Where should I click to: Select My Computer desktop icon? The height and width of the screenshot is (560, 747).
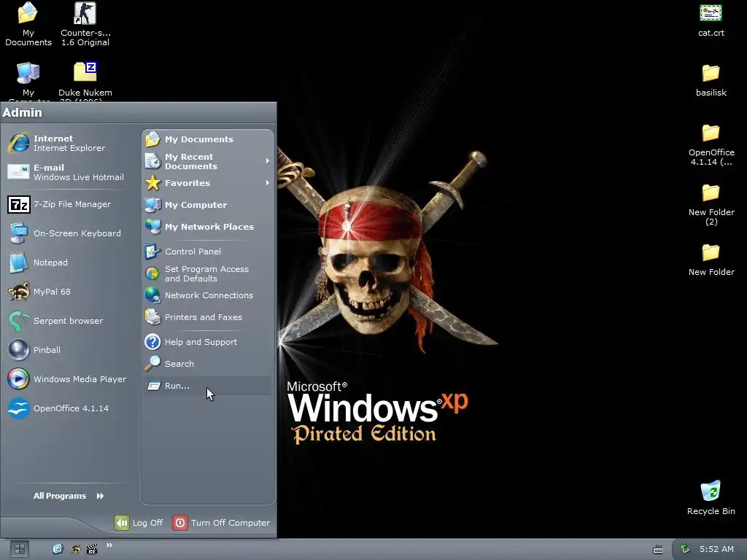click(x=28, y=81)
